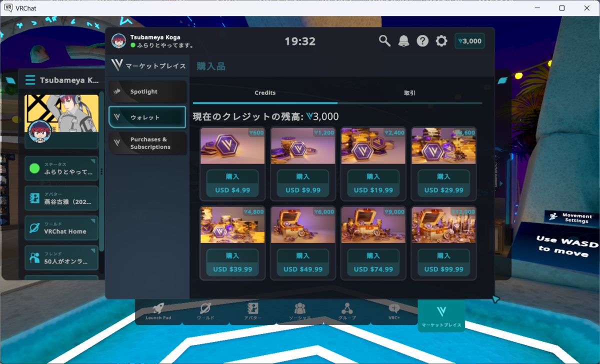Open the search magnifier icon

[x=384, y=41]
